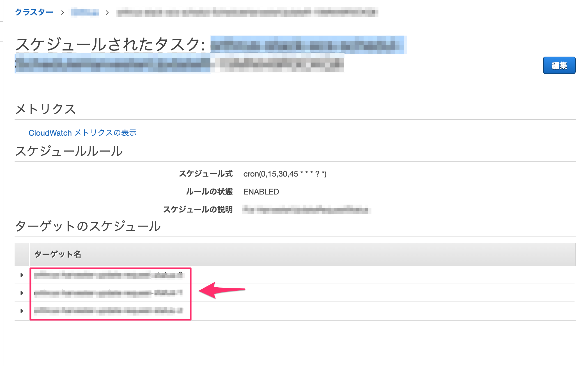The width and height of the screenshot is (588, 366).
Task: Open the クラスター breadcrumb link
Action: point(34,12)
